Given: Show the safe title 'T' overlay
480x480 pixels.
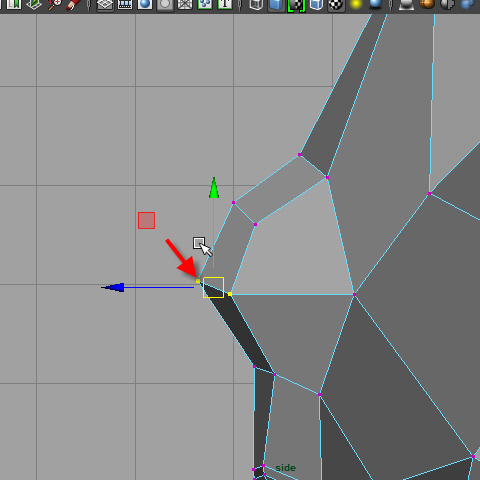Looking at the screenshot, I should pos(225,4).
